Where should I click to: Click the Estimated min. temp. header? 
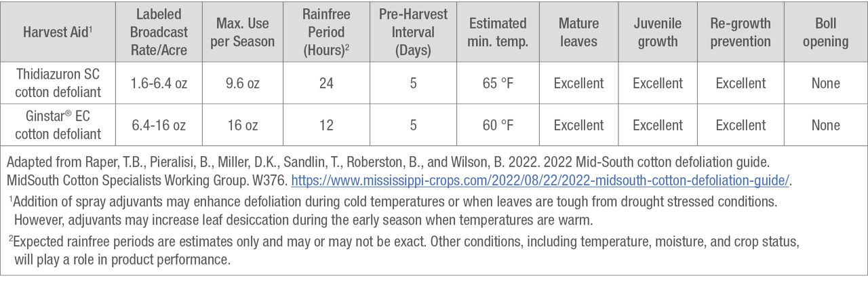coord(498,33)
